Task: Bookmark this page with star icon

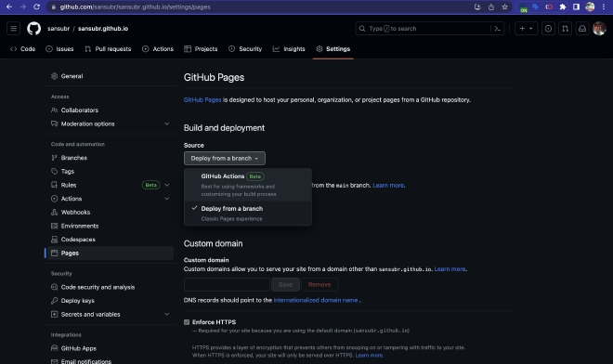Action: tap(504, 6)
